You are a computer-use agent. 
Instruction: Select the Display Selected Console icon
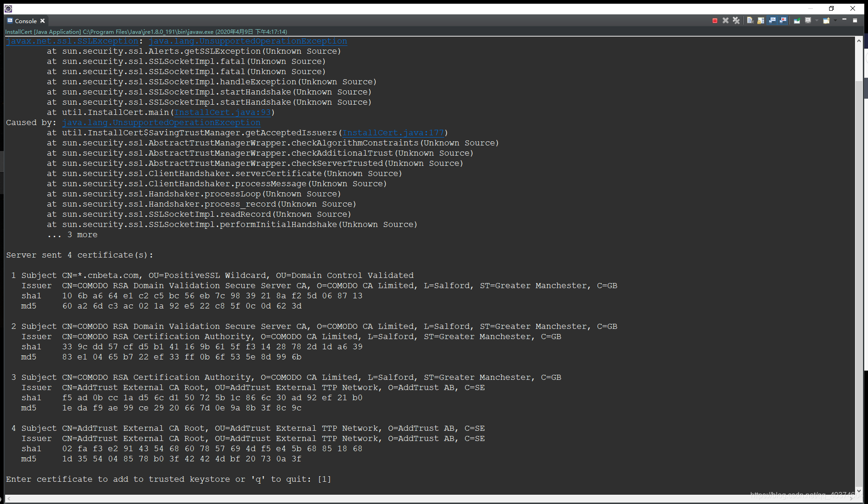point(808,20)
